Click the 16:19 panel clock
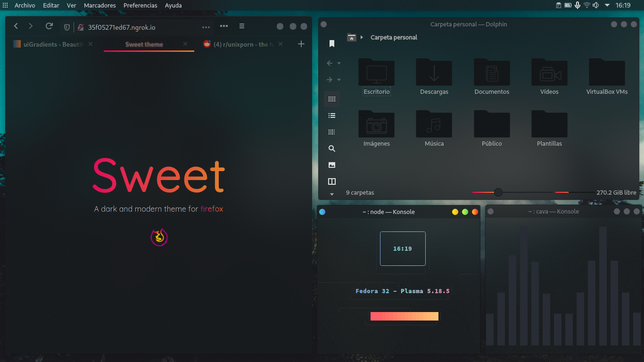Image resolution: width=644 pixels, height=362 pixels. pyautogui.click(x=623, y=5)
